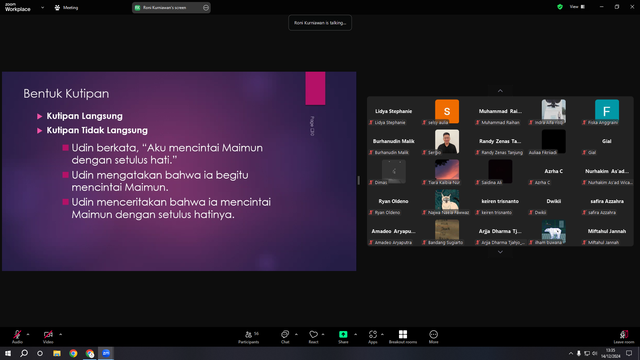Go to next gallery page with down chevron
This screenshot has width=640, height=360.
500,252
